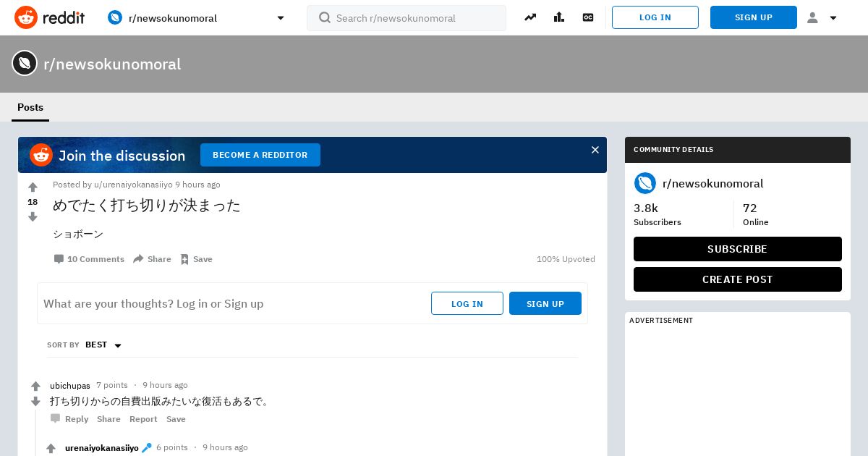This screenshot has height=456, width=868.
Task: Open r/newsokunomoral link in Community Details
Action: 713,184
